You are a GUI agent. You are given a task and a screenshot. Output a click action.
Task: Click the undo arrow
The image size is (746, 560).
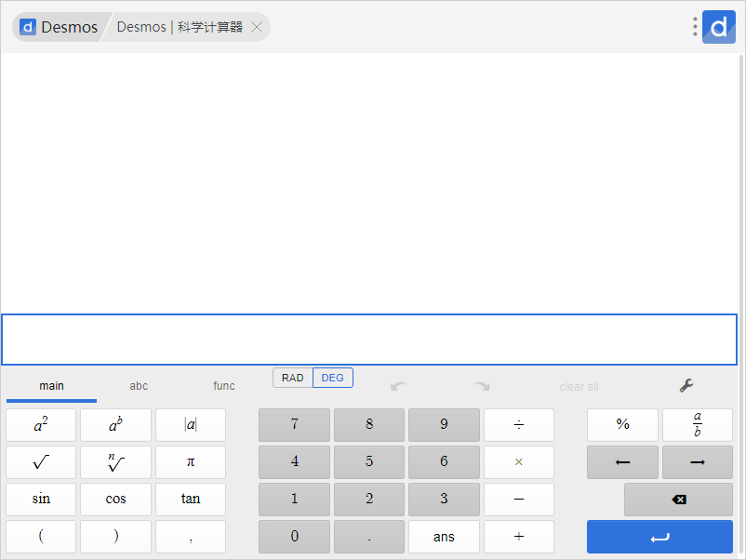tap(398, 386)
